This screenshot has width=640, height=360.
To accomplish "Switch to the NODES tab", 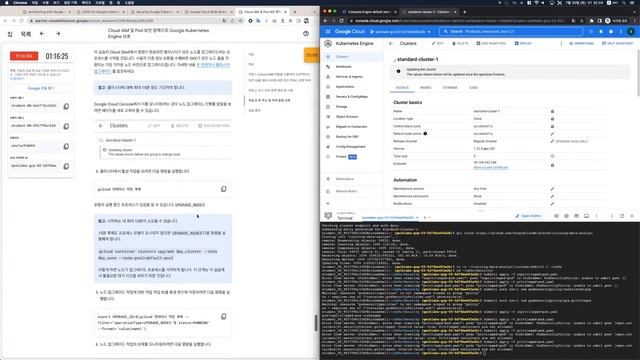I will pos(426,88).
